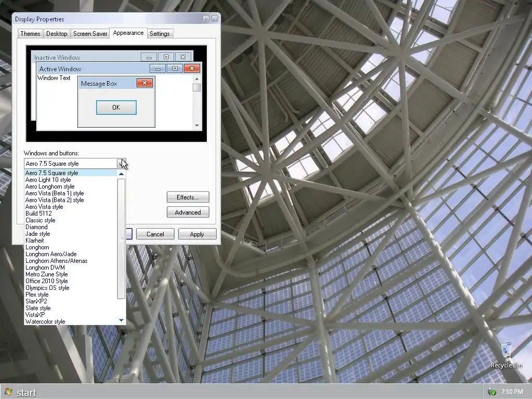
Task: Click the Advanced button
Action: pyautogui.click(x=188, y=212)
